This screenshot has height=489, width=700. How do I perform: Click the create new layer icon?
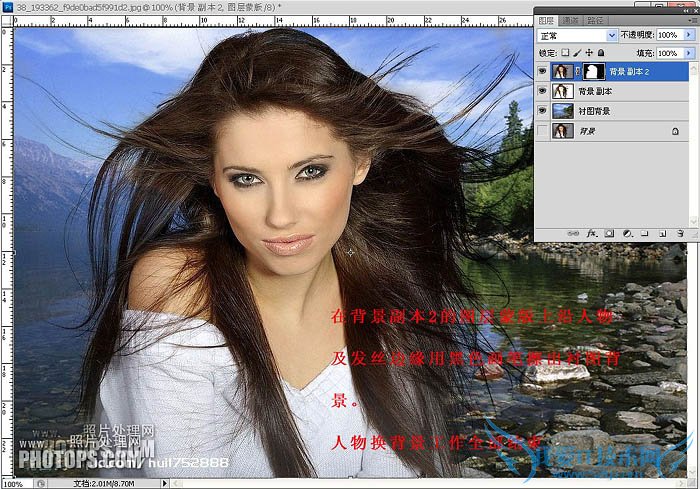tap(662, 234)
